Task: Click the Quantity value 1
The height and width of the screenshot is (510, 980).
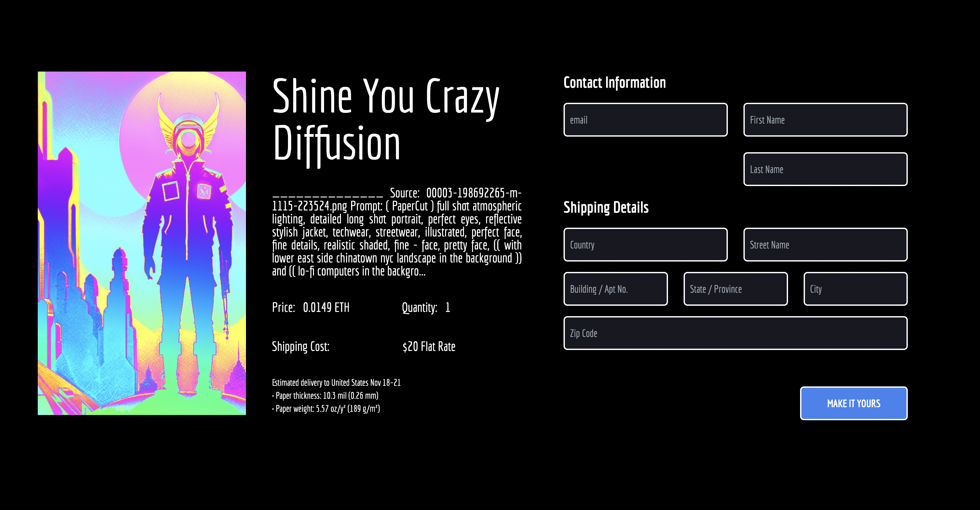Action: pos(448,307)
